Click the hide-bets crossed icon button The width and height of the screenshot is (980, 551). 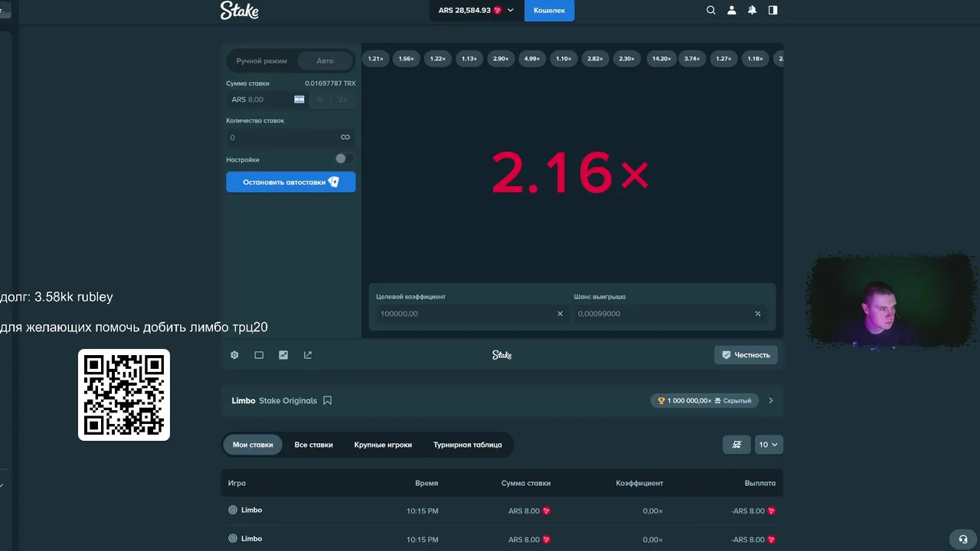(737, 445)
